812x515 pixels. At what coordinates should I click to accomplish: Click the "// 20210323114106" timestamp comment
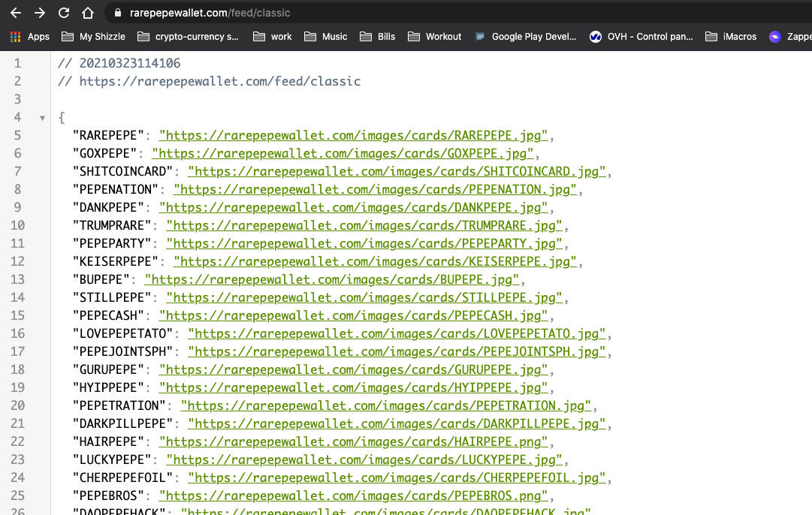tap(119, 64)
